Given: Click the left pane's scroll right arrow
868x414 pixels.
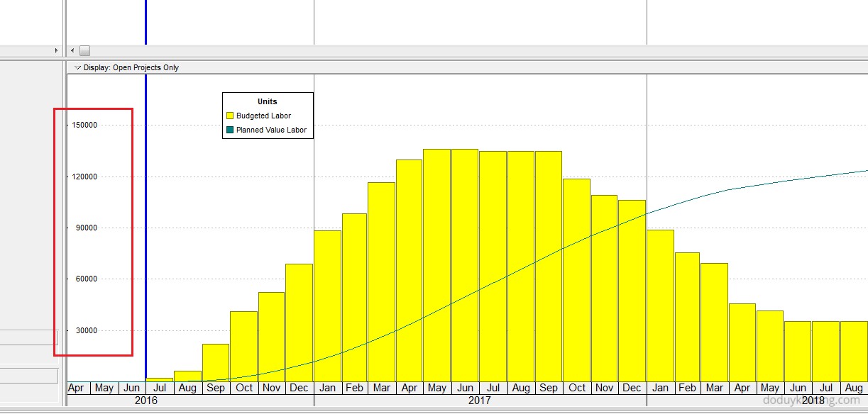Looking at the screenshot, I should 56,50.
